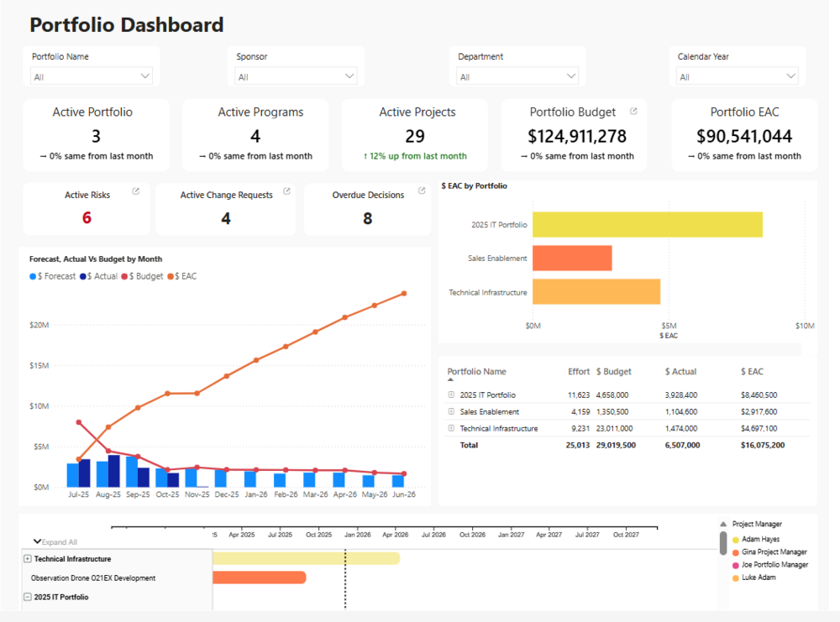The image size is (840, 622).
Task: Expand Technical Infrastructure row in table
Action: (451, 428)
